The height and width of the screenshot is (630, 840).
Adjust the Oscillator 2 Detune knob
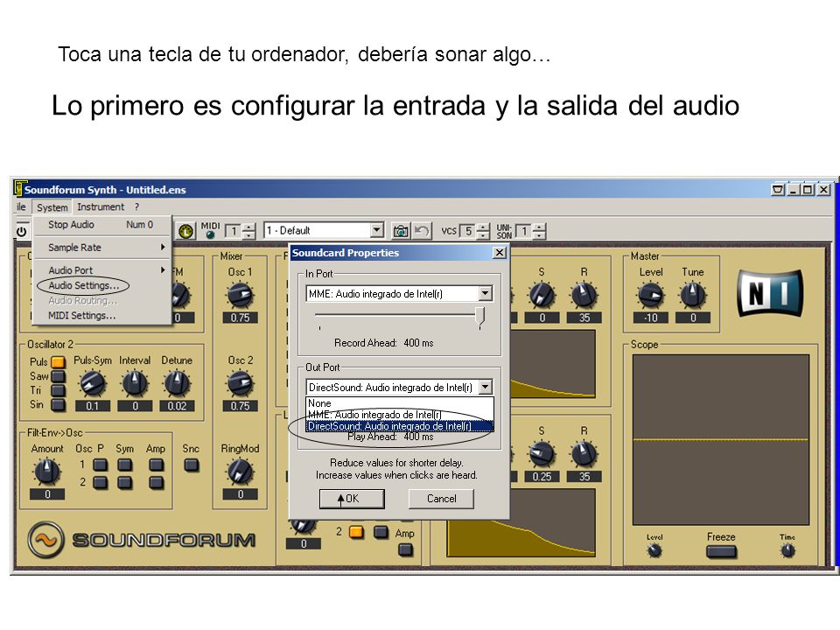(177, 383)
